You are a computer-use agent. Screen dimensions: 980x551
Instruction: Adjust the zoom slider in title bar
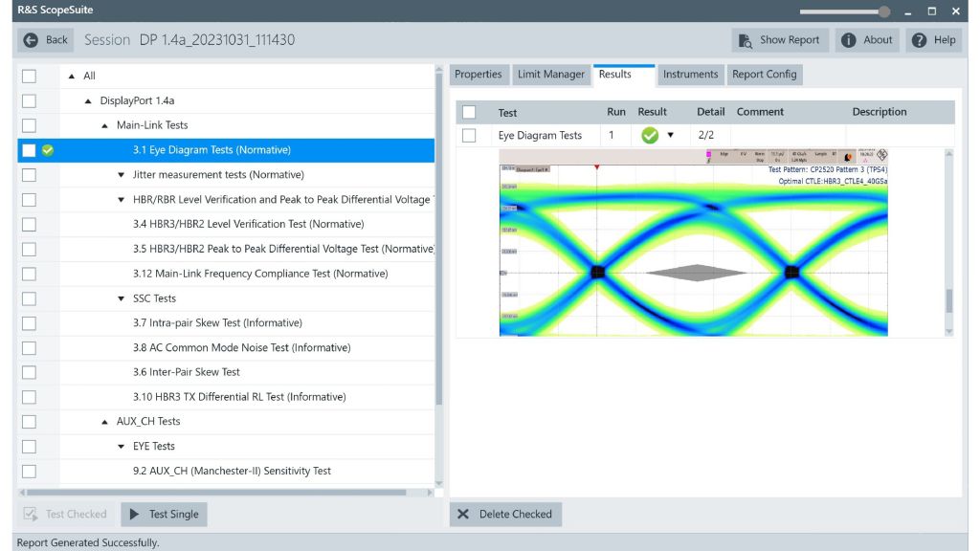(882, 11)
